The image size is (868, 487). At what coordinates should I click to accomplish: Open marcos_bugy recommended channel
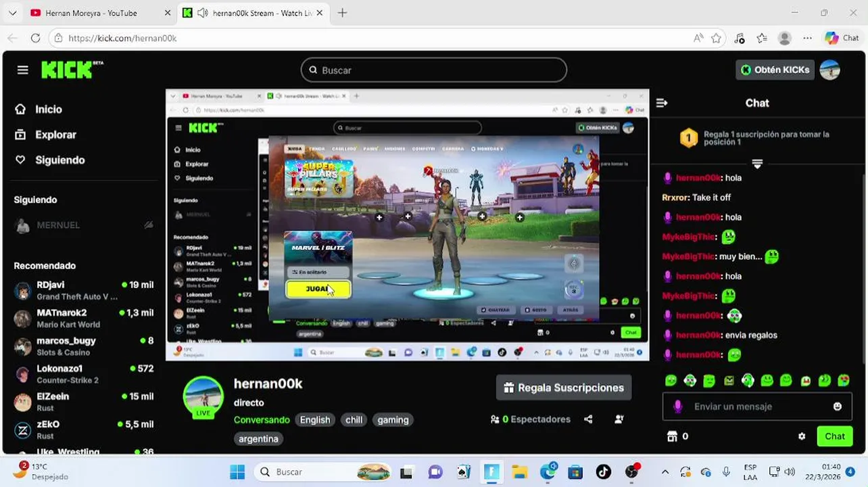tap(84, 346)
